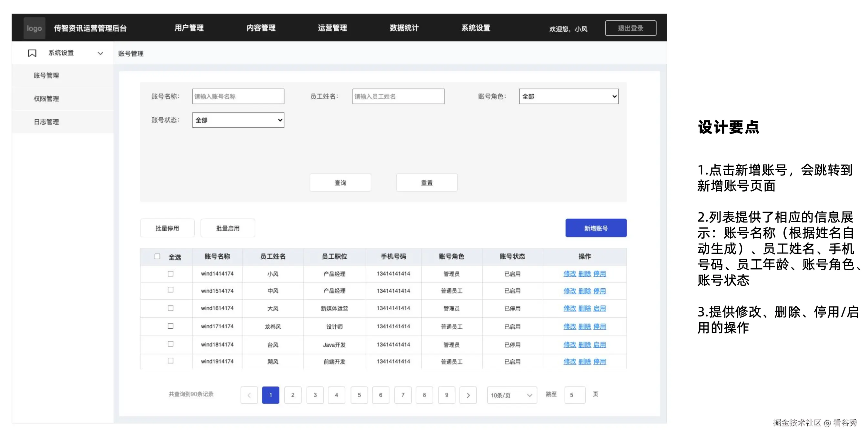The image size is (868, 438).
Task: Tick checkbox for wind1714174 row
Action: click(x=170, y=326)
